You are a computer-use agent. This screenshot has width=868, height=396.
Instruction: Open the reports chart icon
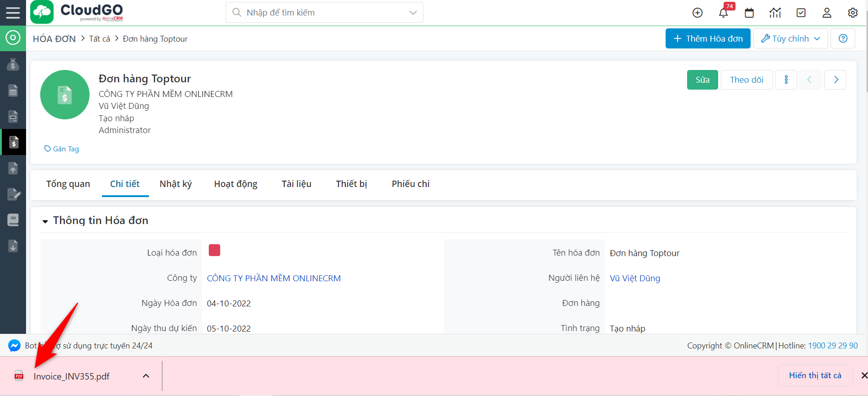775,13
